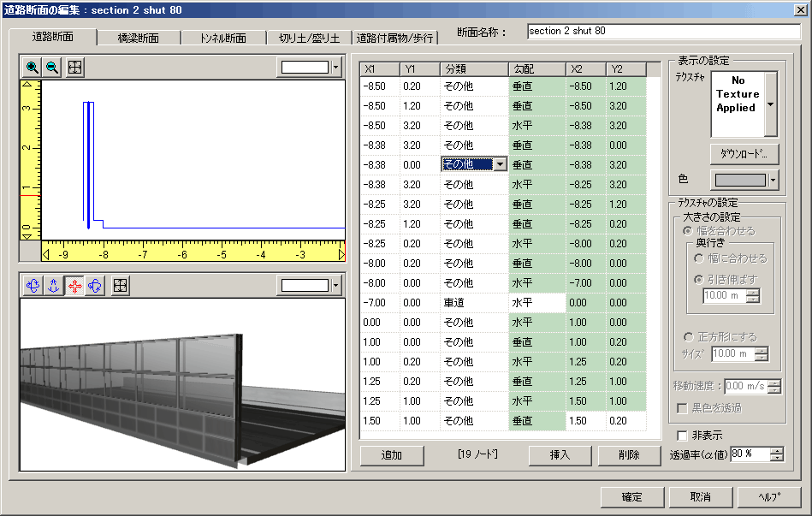Click the 透過率 value input field
812x516 pixels.
pos(750,454)
